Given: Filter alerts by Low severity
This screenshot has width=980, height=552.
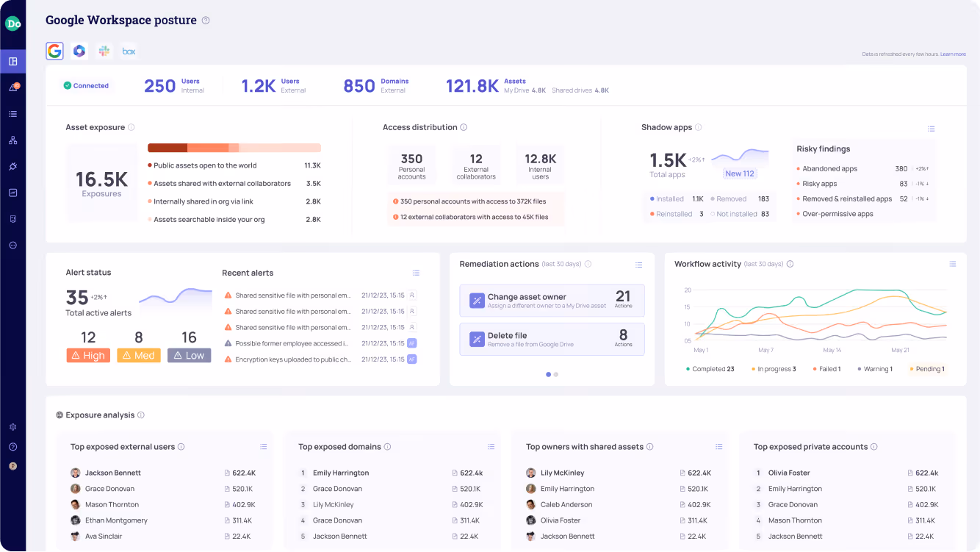Looking at the screenshot, I should pyautogui.click(x=190, y=356).
